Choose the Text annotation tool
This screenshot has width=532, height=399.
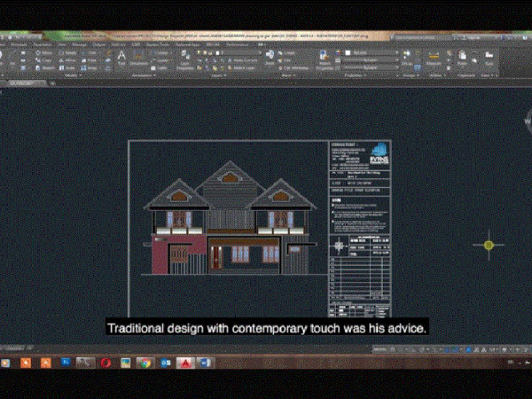[121, 58]
